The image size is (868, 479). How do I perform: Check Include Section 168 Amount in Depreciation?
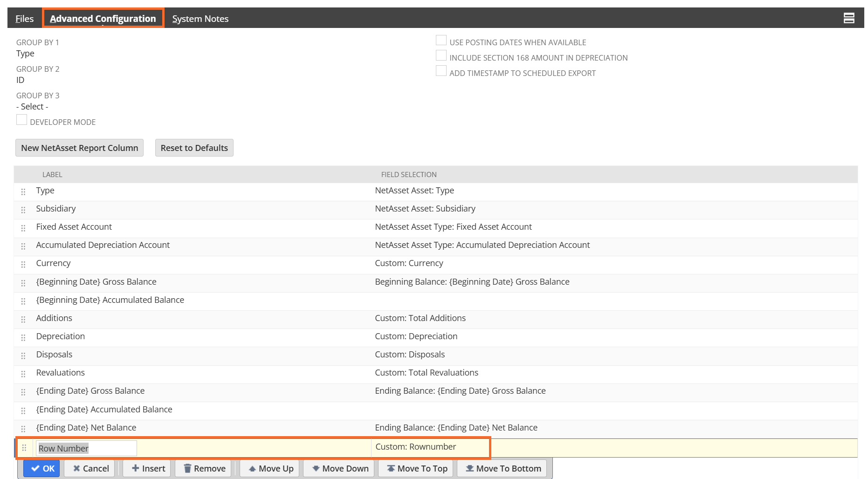tap(441, 56)
